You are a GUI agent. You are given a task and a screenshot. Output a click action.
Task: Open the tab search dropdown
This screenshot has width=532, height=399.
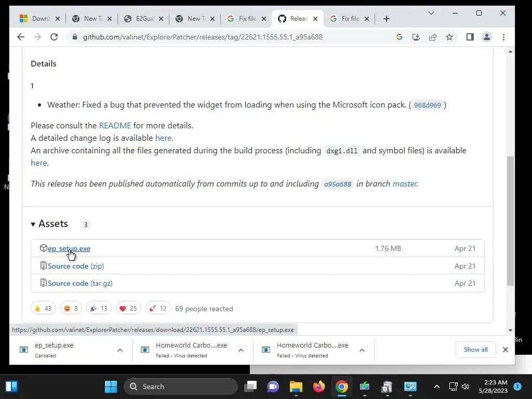coord(431,13)
